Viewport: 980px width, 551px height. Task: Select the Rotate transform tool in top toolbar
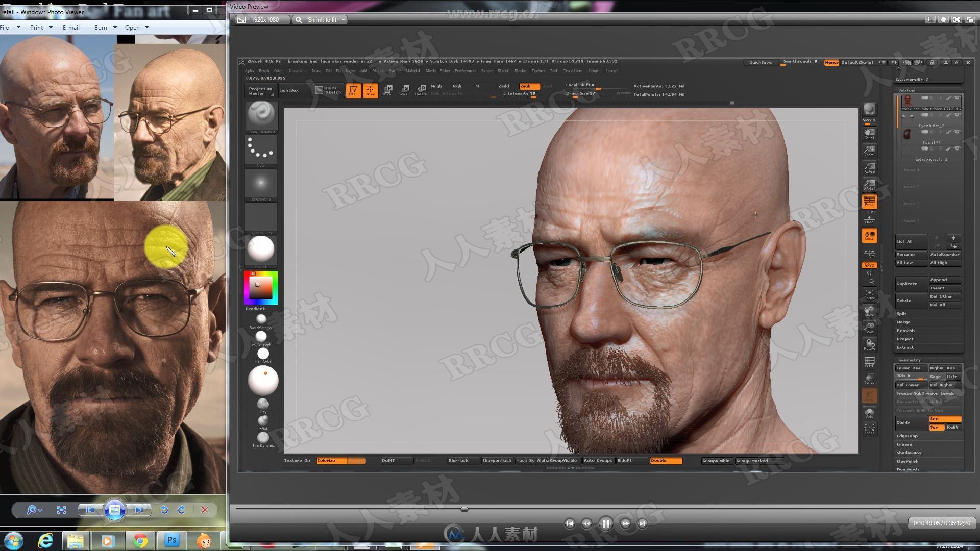pos(421,90)
